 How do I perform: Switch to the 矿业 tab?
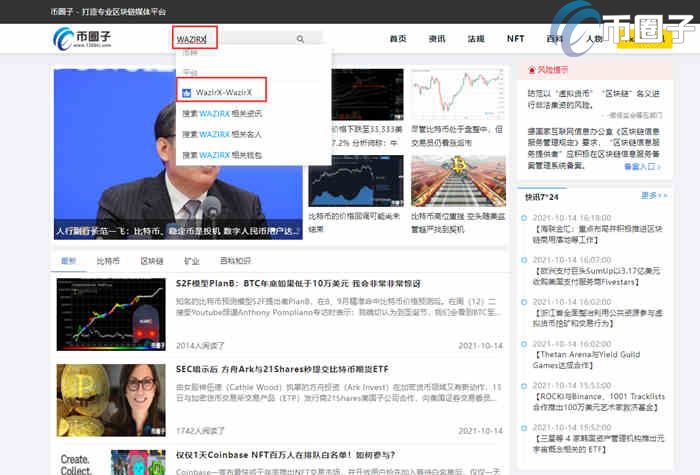[x=192, y=261]
